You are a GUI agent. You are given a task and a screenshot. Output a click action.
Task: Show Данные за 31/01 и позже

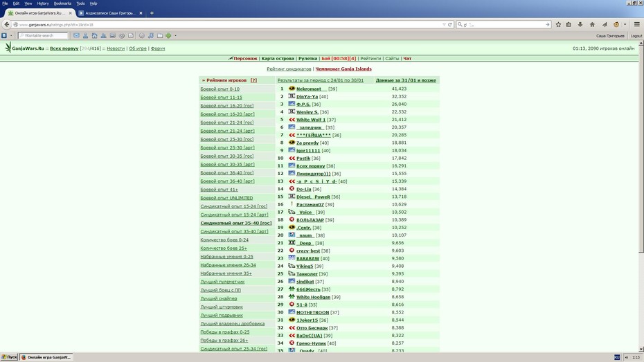[x=406, y=80]
